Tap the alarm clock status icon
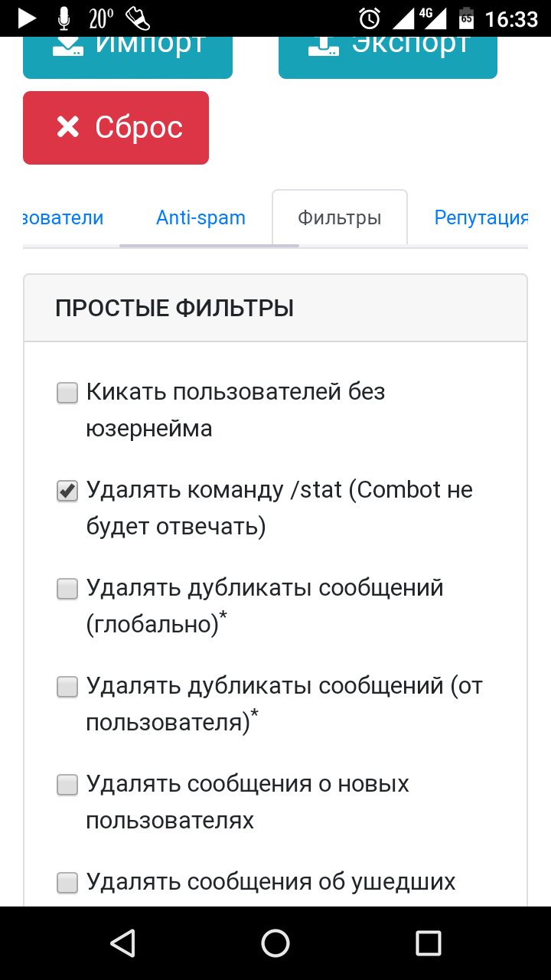The width and height of the screenshot is (551, 980). pos(370,18)
